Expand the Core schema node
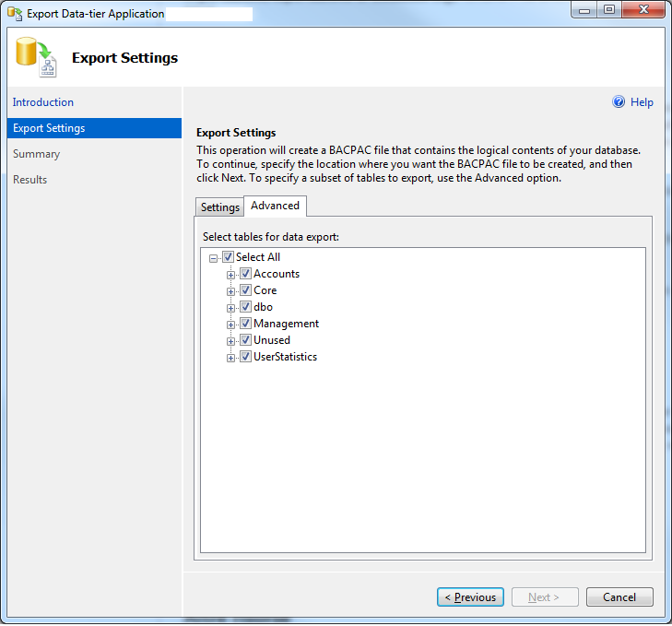The image size is (672, 626). click(231, 291)
